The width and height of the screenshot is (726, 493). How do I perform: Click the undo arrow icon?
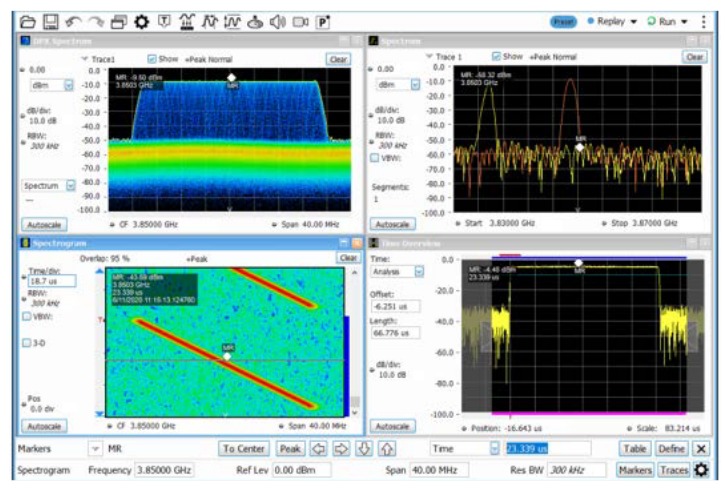click(73, 20)
